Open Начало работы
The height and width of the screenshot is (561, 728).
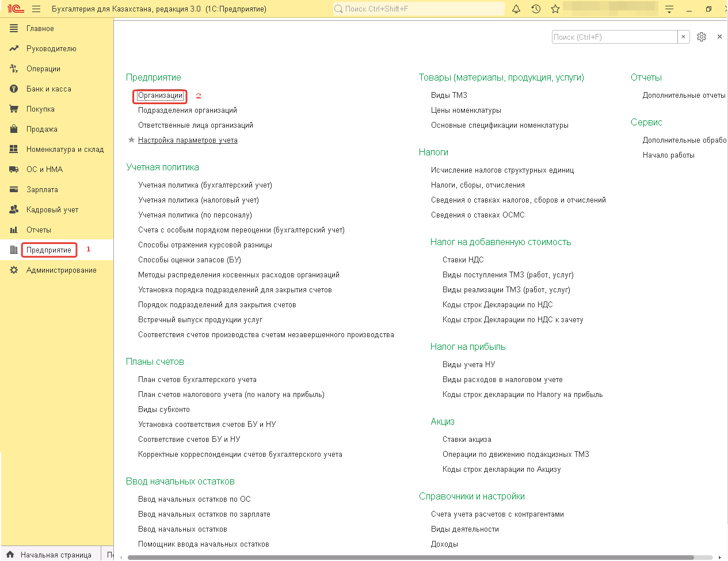[x=669, y=155]
